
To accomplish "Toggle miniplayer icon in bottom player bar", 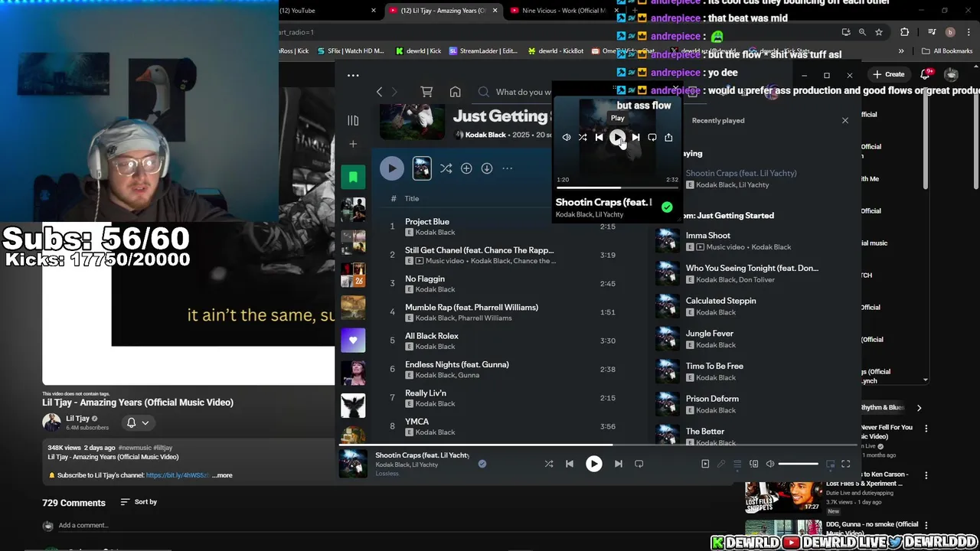I will [830, 464].
